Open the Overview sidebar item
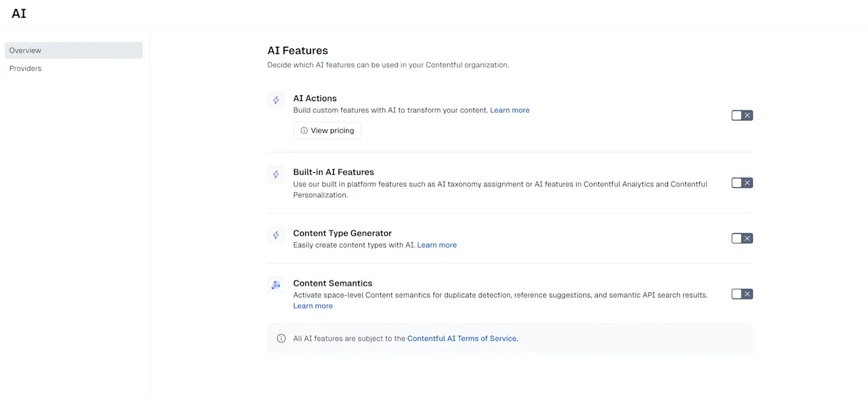Viewport: 868px width, 398px height. [x=74, y=51]
